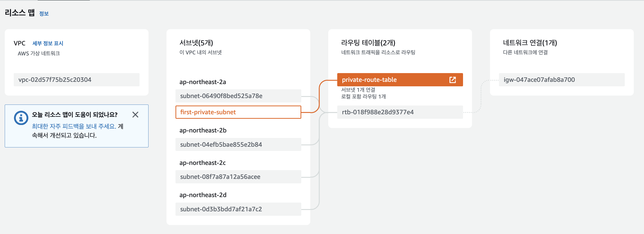Click the info icon in feedback banner

pos(21,118)
